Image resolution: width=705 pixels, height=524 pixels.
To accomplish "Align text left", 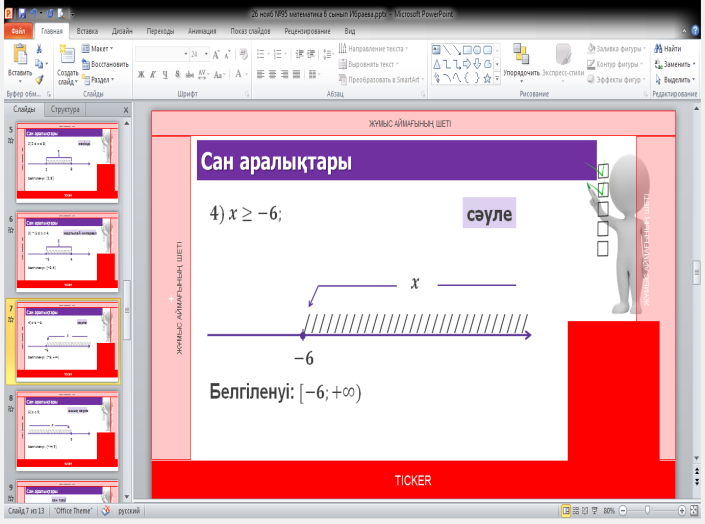I will click(260, 74).
